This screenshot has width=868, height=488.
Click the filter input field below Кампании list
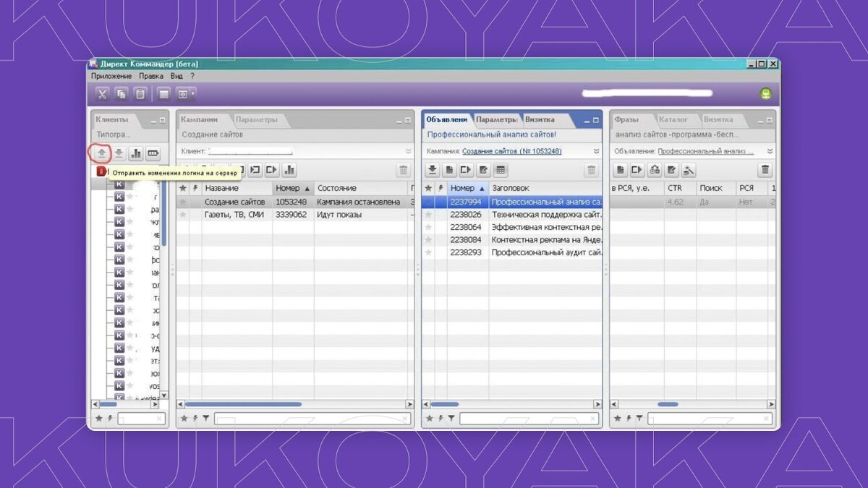pyautogui.click(x=312, y=419)
